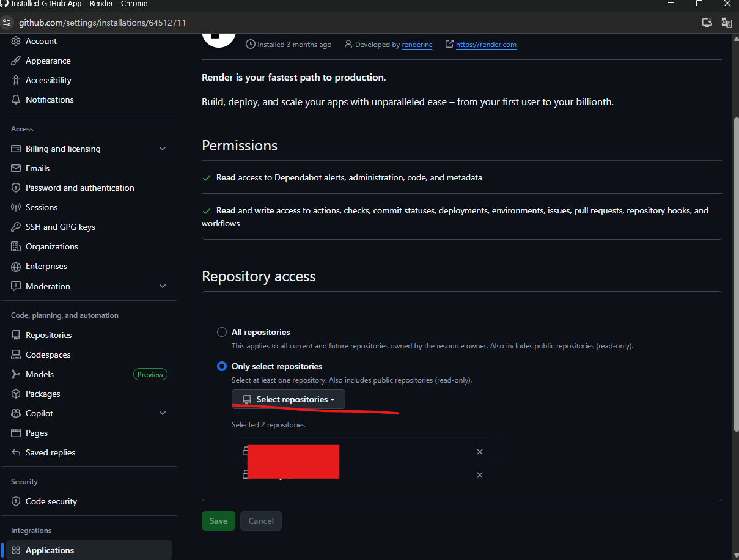
Task: Click the Pages browser icon
Action: [16, 433]
